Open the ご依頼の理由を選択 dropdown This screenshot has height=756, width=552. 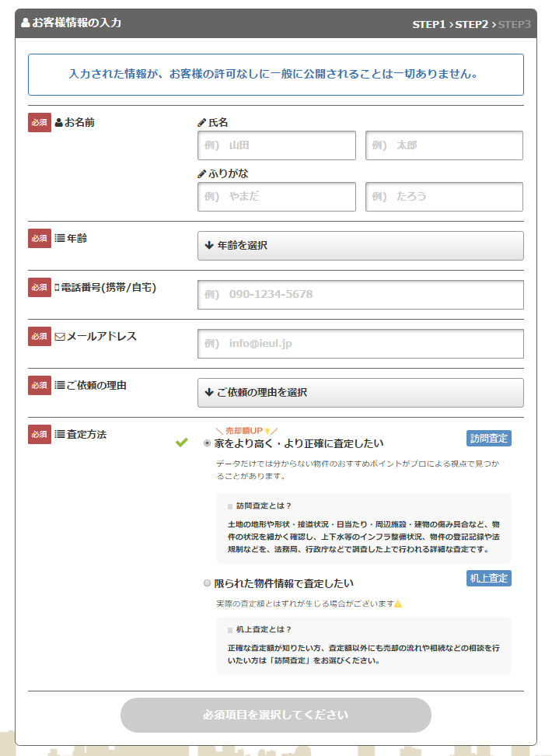(x=361, y=393)
